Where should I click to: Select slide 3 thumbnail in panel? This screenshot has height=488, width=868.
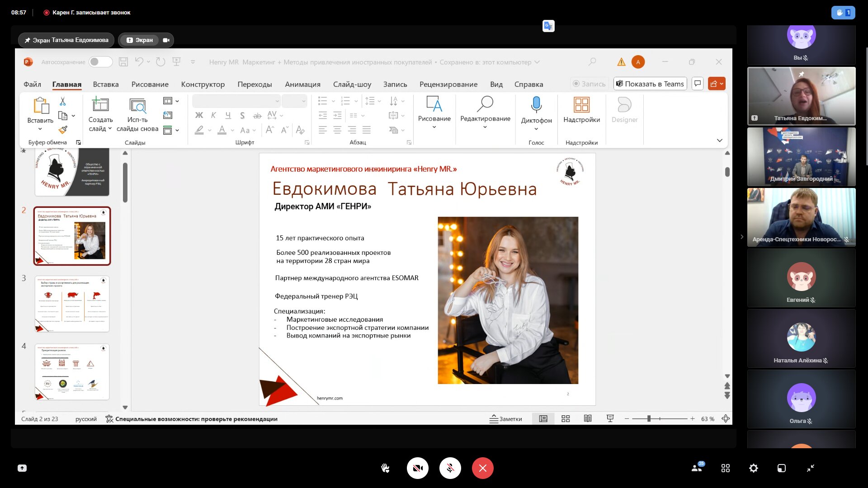point(72,304)
